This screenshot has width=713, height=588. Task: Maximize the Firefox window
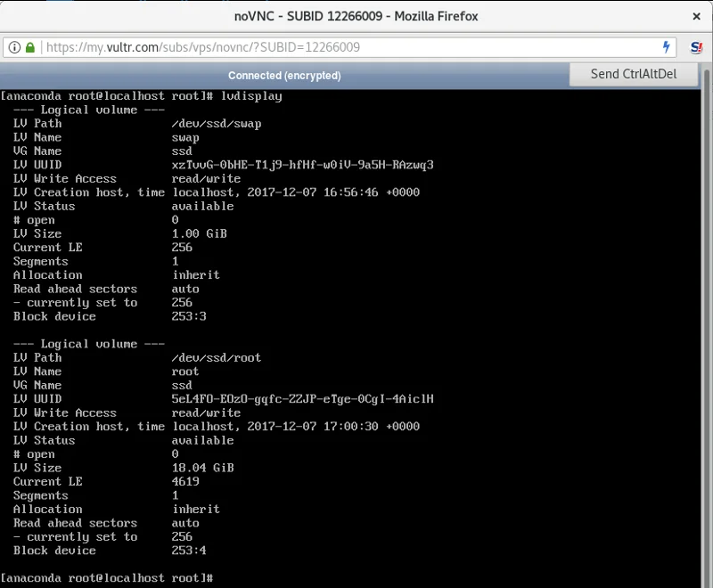tap(674, 18)
